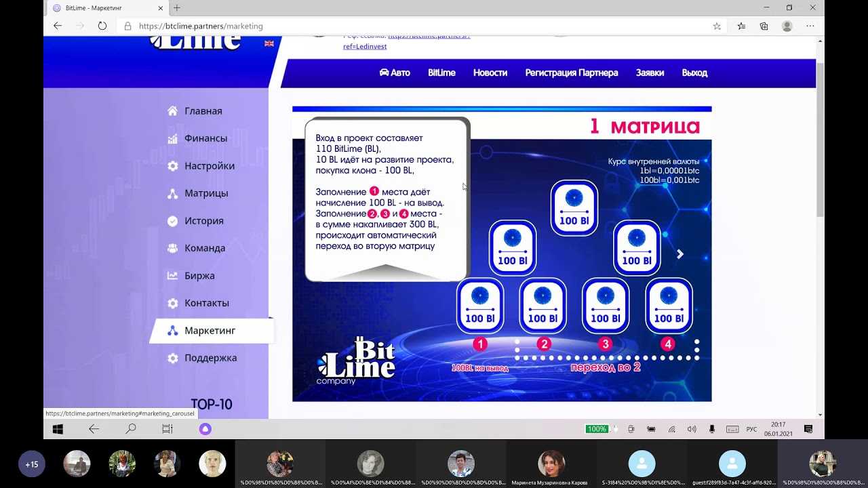
Task: Open Новости in the top navigation
Action: coord(490,73)
